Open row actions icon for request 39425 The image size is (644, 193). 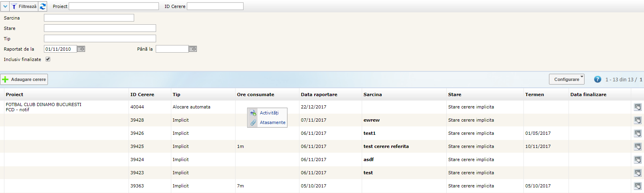tap(638, 146)
